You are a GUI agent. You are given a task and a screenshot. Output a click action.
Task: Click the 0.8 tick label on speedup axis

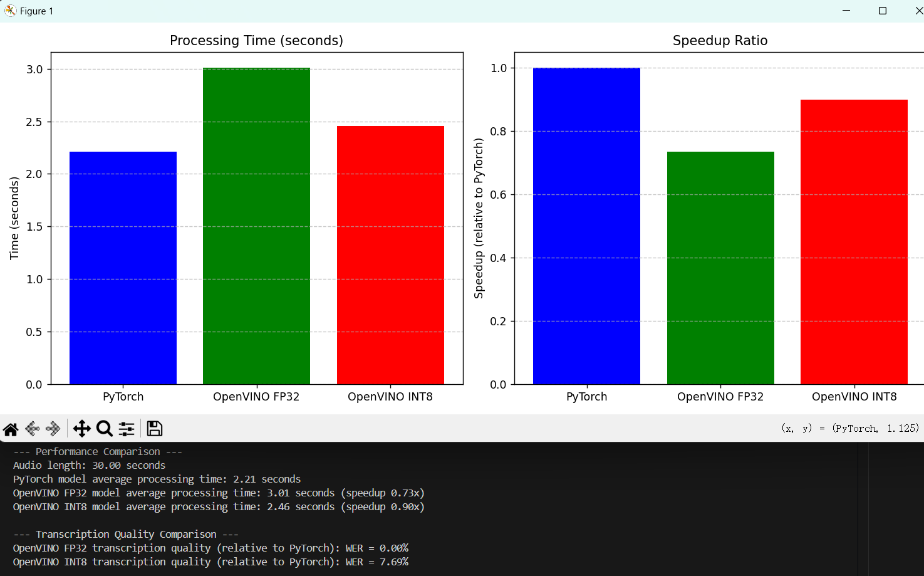click(x=499, y=132)
